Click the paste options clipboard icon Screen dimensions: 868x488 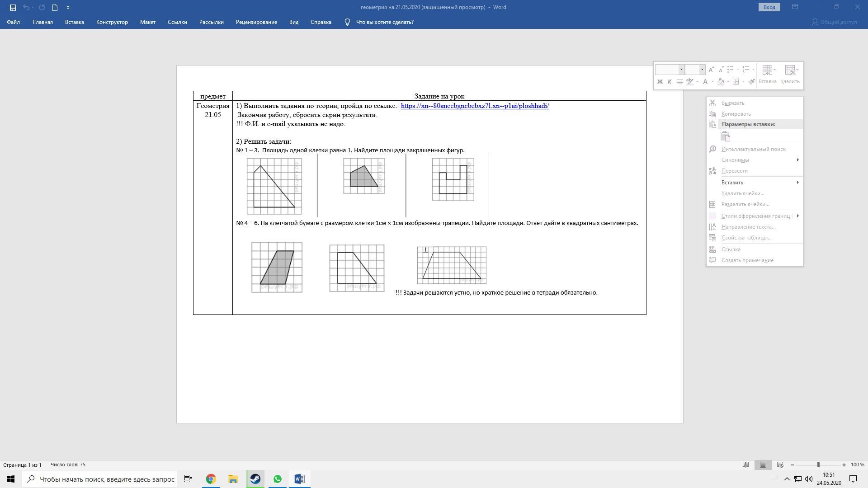[x=725, y=136]
